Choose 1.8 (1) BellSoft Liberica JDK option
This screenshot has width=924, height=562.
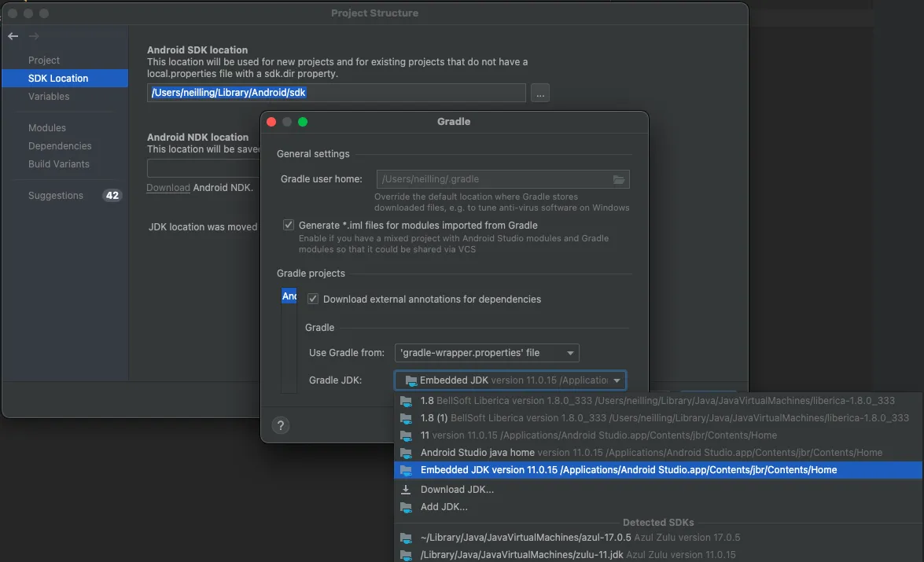[657, 418]
